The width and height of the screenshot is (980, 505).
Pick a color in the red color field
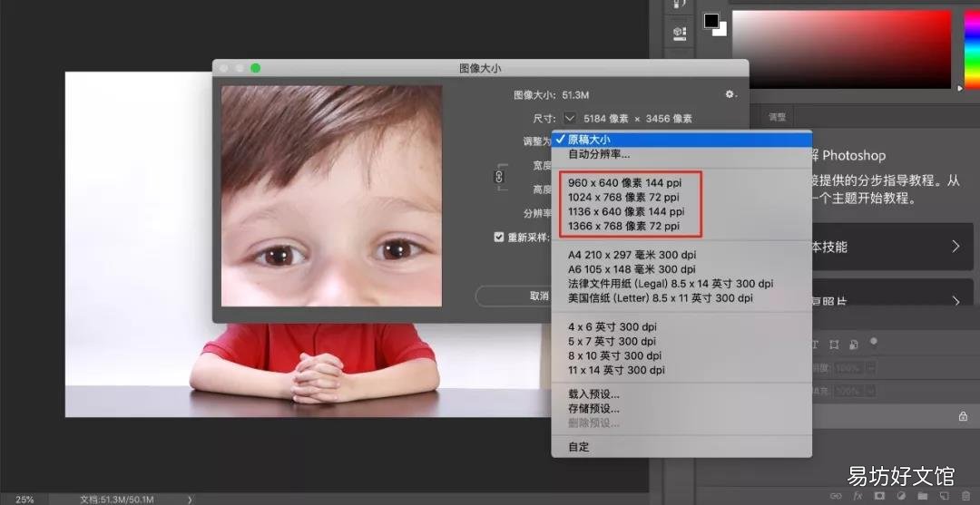tap(841, 49)
